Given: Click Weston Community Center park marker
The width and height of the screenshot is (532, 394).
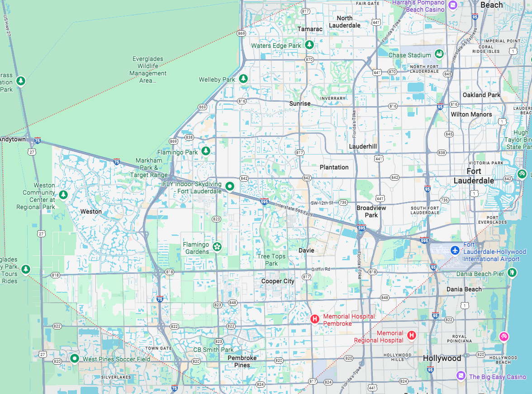Looking at the screenshot, I should (x=63, y=195).
